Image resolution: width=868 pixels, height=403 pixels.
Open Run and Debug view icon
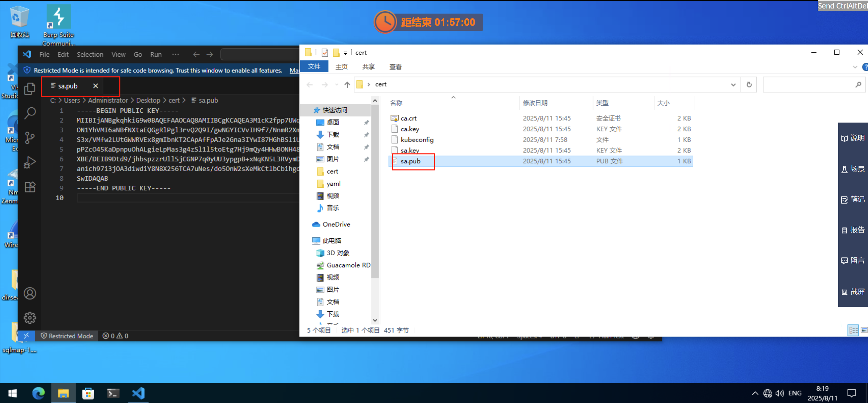(x=30, y=162)
